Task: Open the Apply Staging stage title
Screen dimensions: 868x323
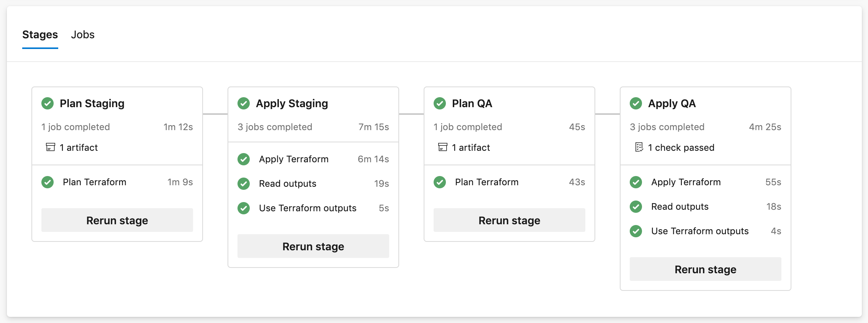Action: 292,104
